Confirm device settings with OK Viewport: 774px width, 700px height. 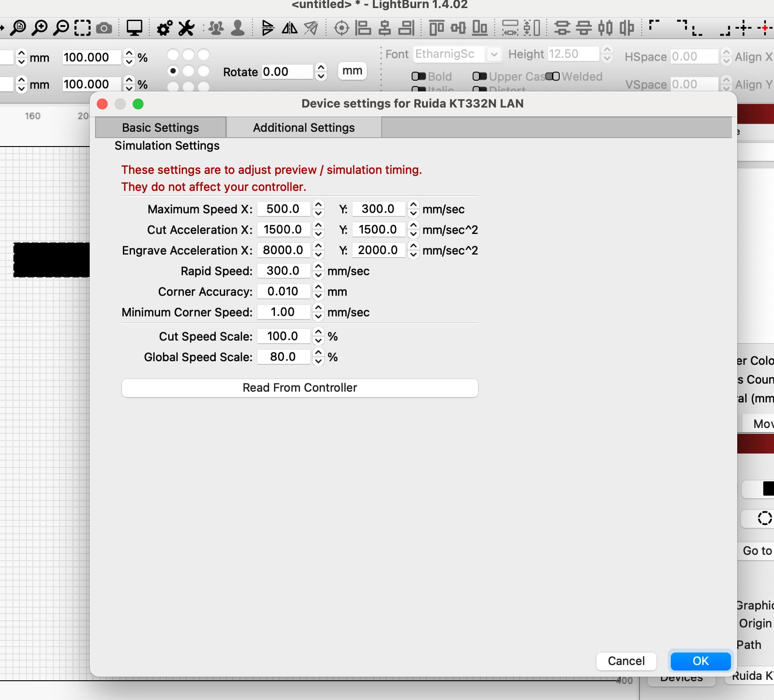click(700, 661)
